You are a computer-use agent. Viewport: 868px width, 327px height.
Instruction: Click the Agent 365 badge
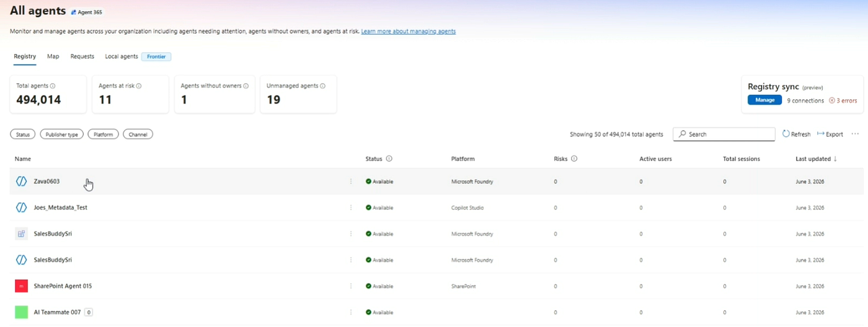(x=87, y=12)
